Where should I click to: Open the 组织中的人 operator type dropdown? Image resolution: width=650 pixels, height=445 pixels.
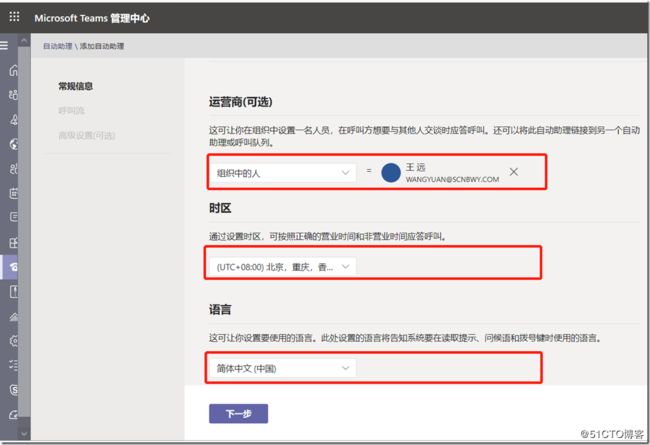coord(283,173)
